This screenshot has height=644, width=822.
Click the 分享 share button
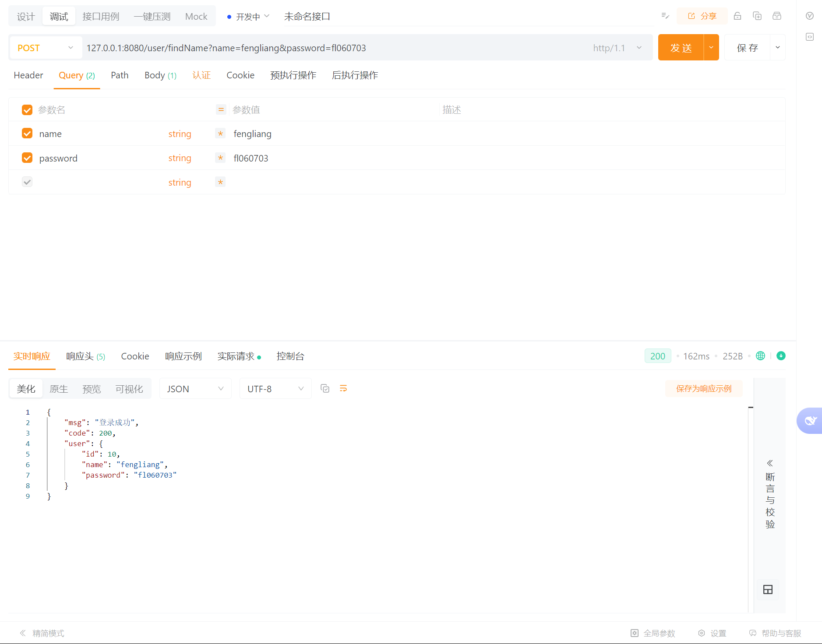coord(702,16)
